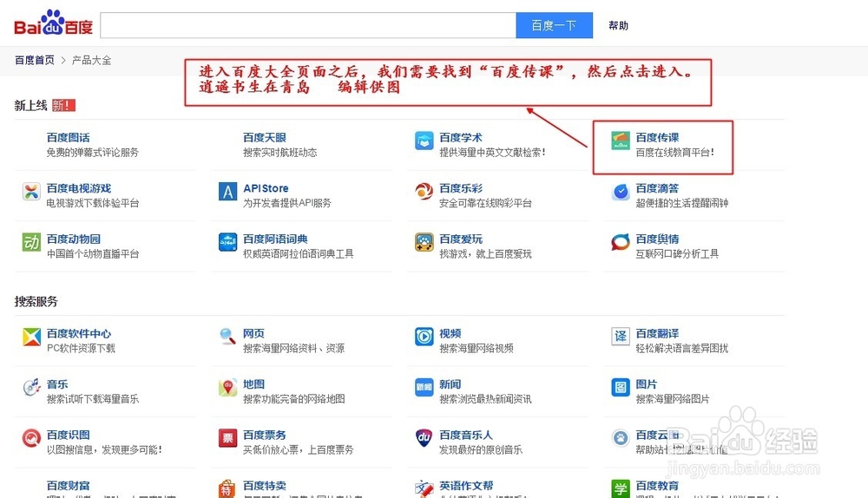Click the 百度票务 icon
Screen dimensions: 868x498
click(x=228, y=438)
